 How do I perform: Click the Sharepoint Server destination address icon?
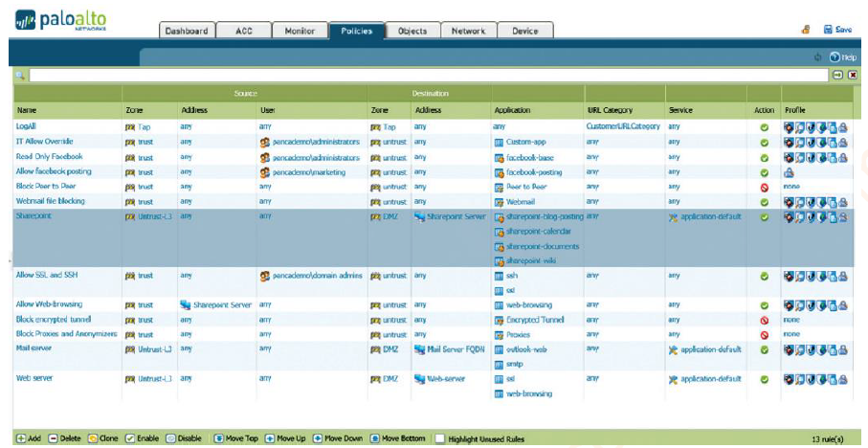(x=419, y=216)
